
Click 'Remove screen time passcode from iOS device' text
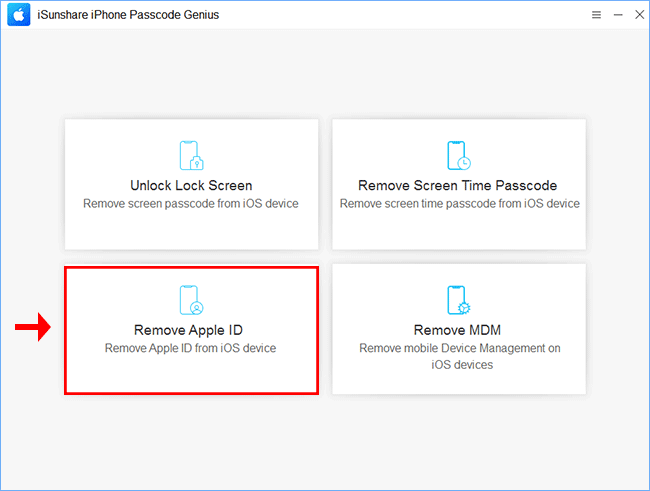click(460, 204)
